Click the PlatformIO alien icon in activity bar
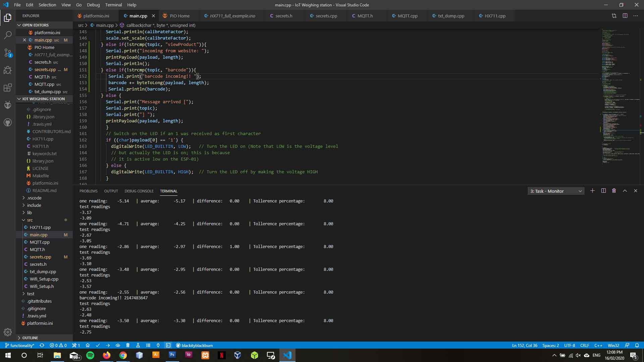 (8, 105)
